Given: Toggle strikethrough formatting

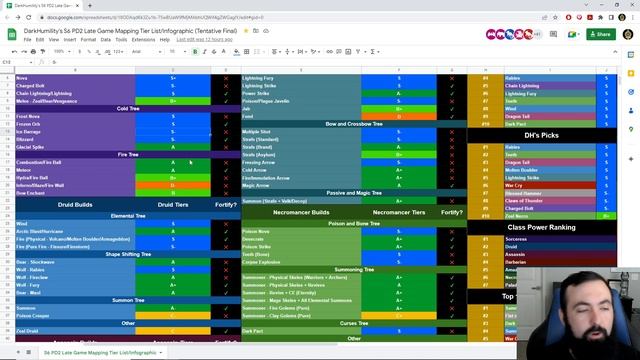Looking at the screenshot, I should coord(214,52).
